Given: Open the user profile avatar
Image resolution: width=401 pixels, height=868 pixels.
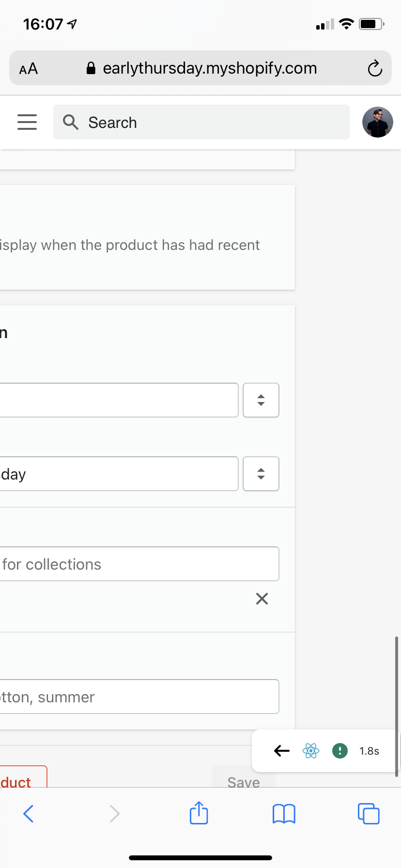Looking at the screenshot, I should [x=377, y=122].
